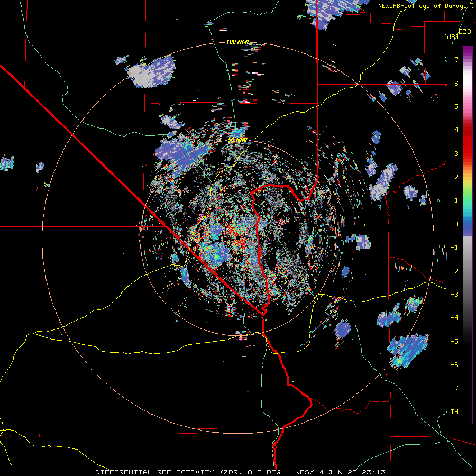
Task: Click the "KESX" radar site identifier
Action: 305,472
